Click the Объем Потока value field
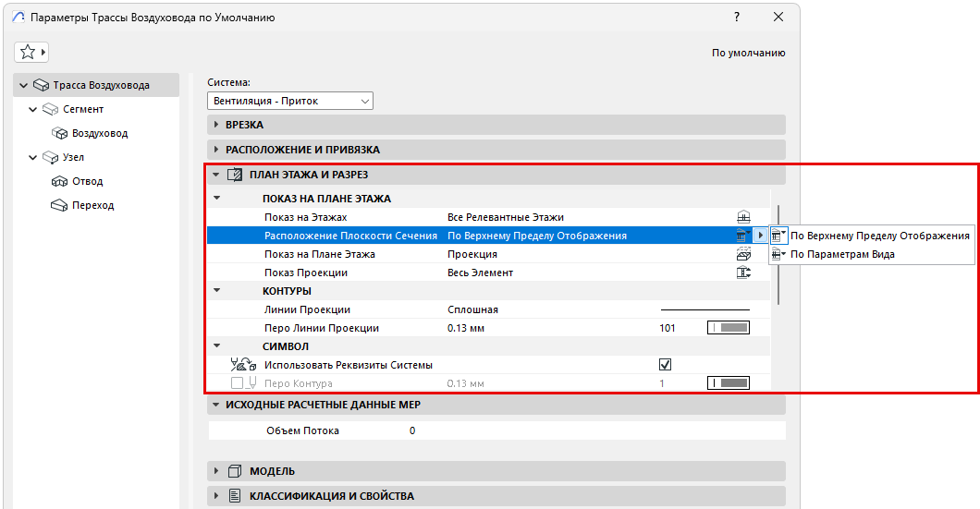980x509 pixels. point(412,430)
